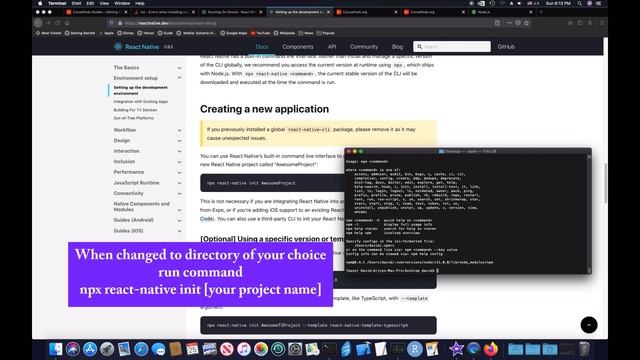Open Terminal icon in the dock

coord(329,349)
